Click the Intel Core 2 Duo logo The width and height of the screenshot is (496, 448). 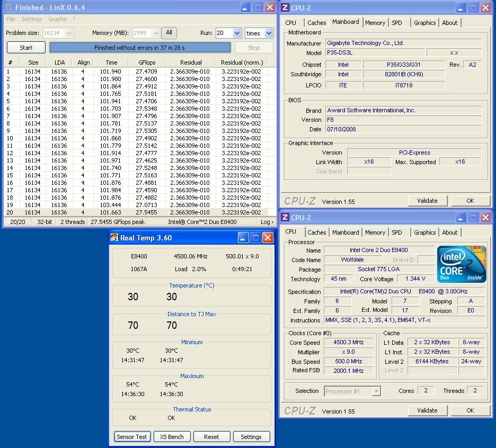pyautogui.click(x=462, y=264)
